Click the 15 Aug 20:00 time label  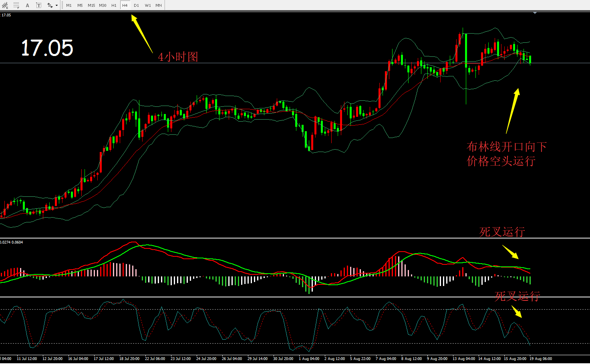tap(515, 359)
